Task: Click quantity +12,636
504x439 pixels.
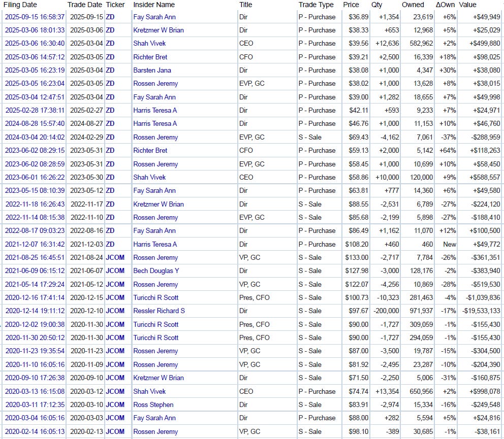Action: (387, 43)
